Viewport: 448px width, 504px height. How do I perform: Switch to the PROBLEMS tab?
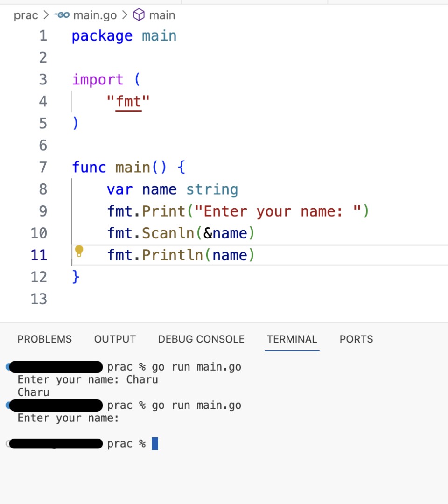click(44, 339)
